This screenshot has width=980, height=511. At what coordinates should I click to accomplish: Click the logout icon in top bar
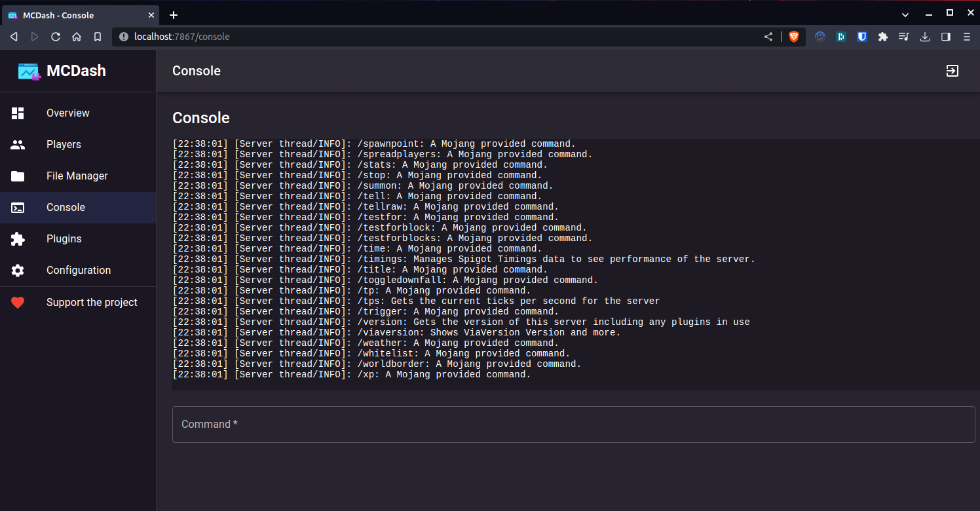point(952,71)
